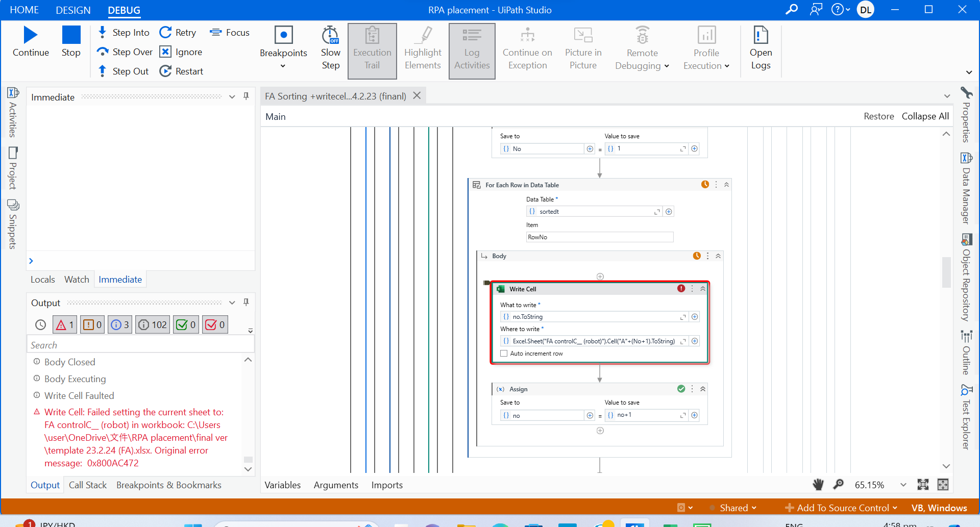The width and height of the screenshot is (980, 527).
Task: Fit the workflow to the screen
Action: 943,485
